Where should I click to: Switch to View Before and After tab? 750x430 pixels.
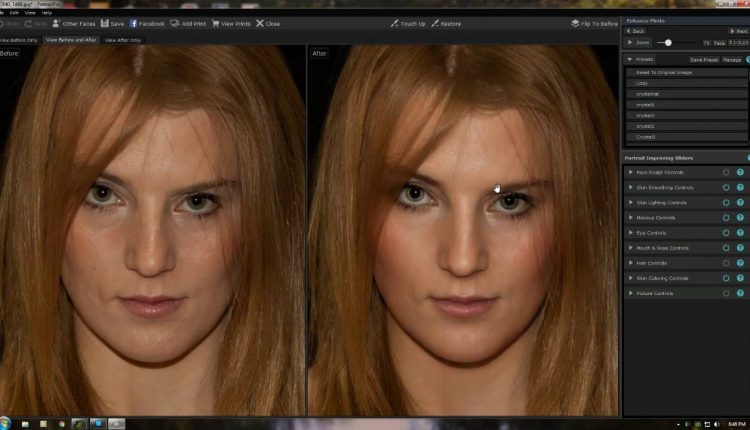tap(71, 40)
